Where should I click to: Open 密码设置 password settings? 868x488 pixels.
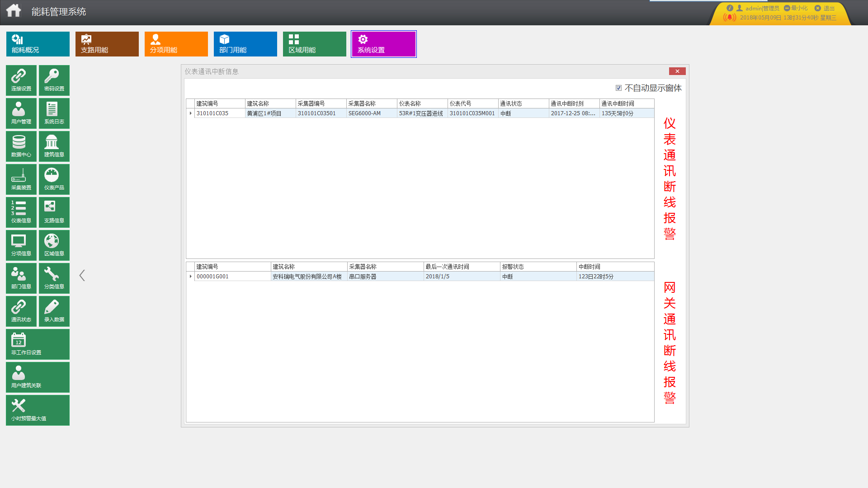tap(54, 80)
